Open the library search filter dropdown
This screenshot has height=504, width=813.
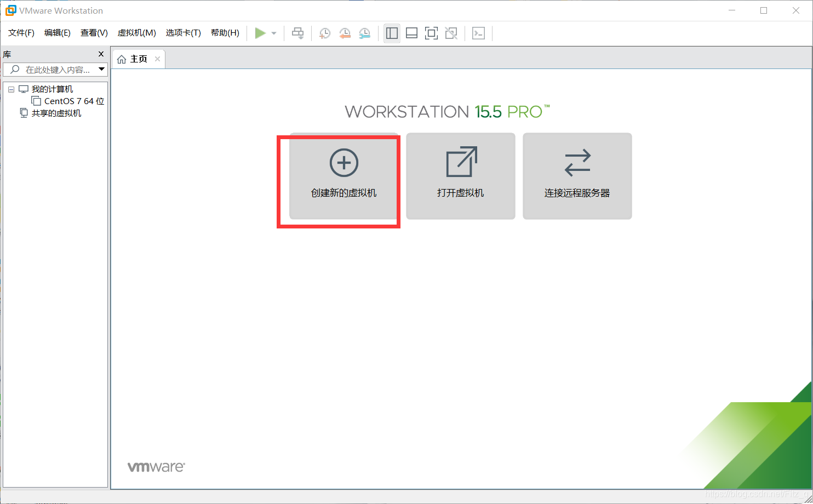pyautogui.click(x=101, y=70)
